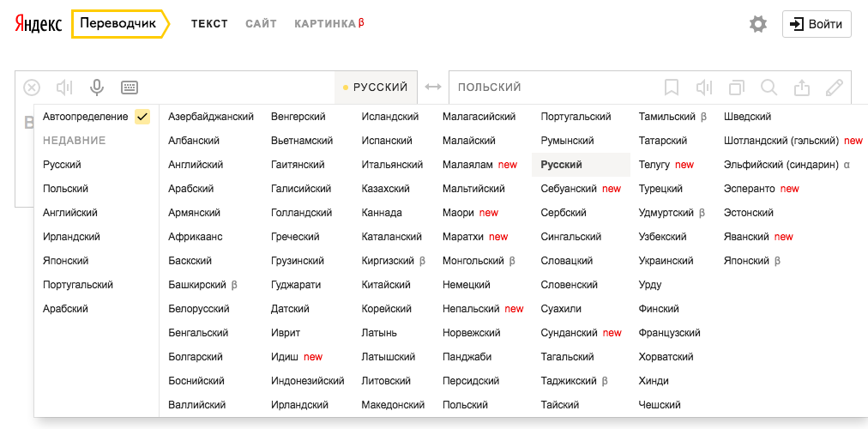
Task: Open settings with the gear icon
Action: tap(758, 24)
